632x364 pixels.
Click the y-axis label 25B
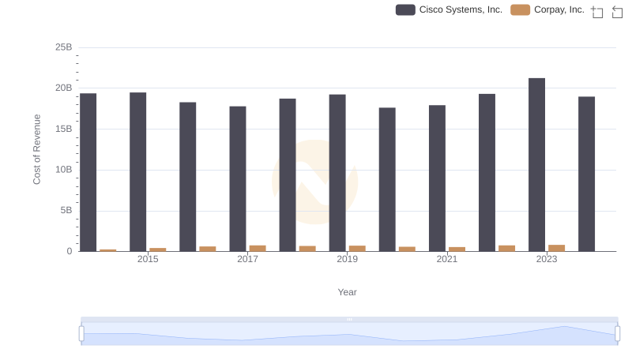[x=64, y=47]
